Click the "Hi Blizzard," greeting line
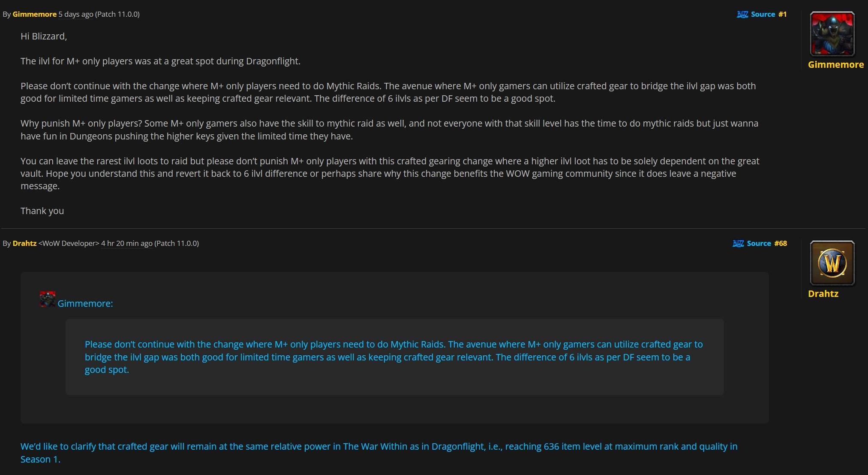The image size is (868, 475). coord(44,36)
